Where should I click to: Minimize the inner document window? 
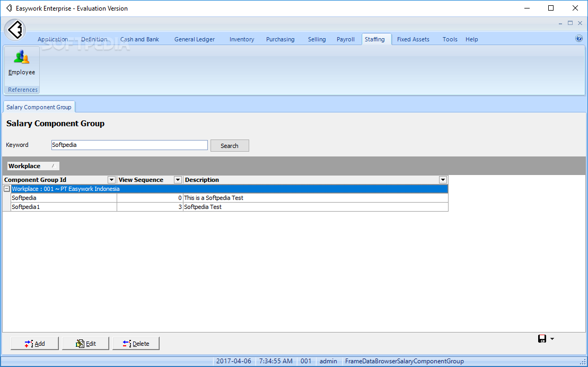point(560,23)
